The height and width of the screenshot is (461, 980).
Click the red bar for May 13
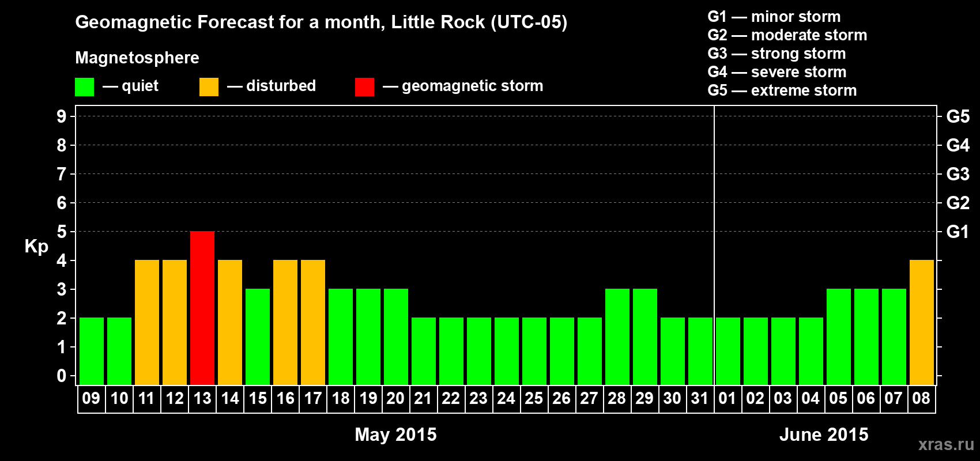click(x=202, y=308)
